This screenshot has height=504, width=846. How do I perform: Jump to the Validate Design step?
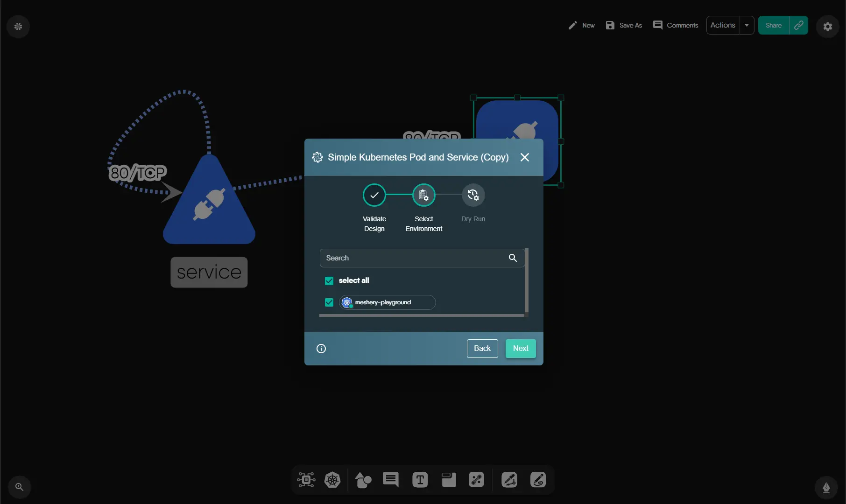click(x=374, y=195)
